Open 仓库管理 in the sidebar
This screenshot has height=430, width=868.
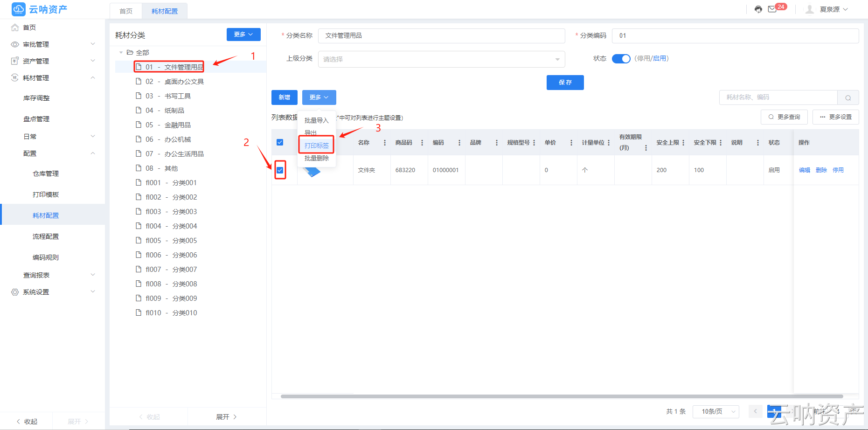click(x=46, y=173)
